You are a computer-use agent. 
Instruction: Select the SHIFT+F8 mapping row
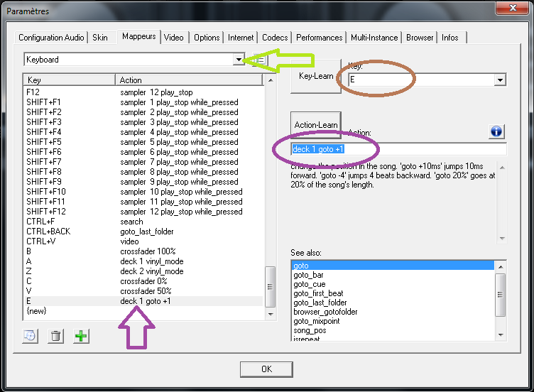(x=143, y=172)
